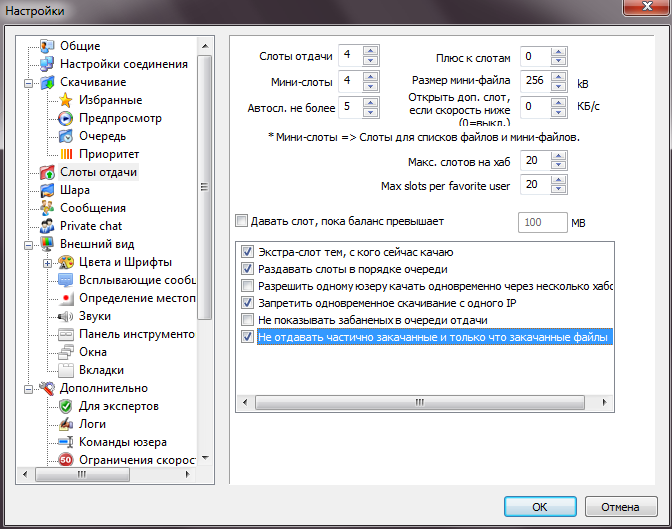
Task: Open the Общие settings page
Action: (x=79, y=46)
